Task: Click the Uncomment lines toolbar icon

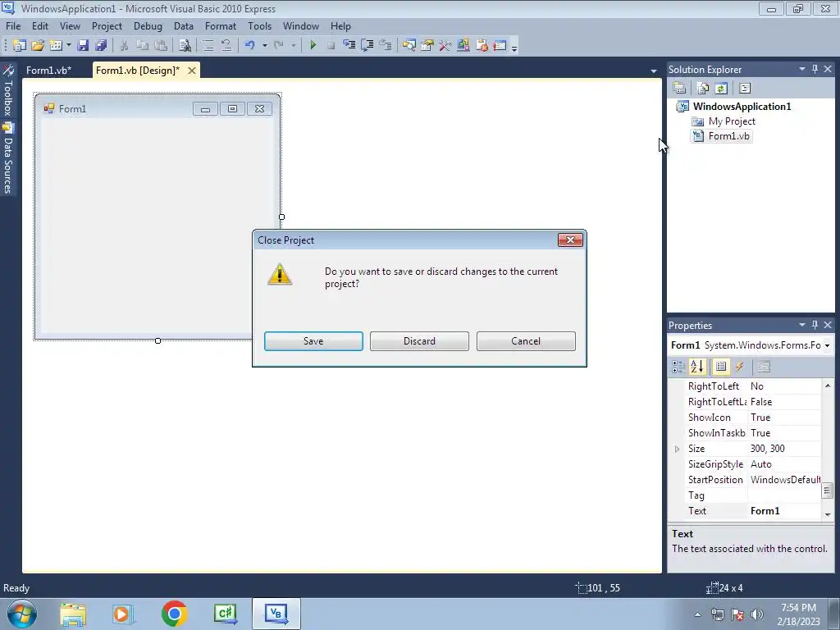Action: pyautogui.click(x=226, y=46)
